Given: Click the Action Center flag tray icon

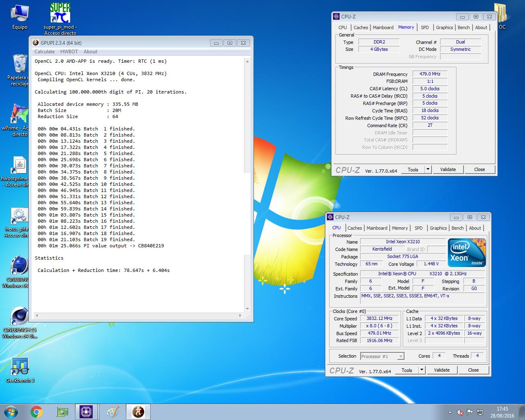Looking at the screenshot, I should pos(470,412).
